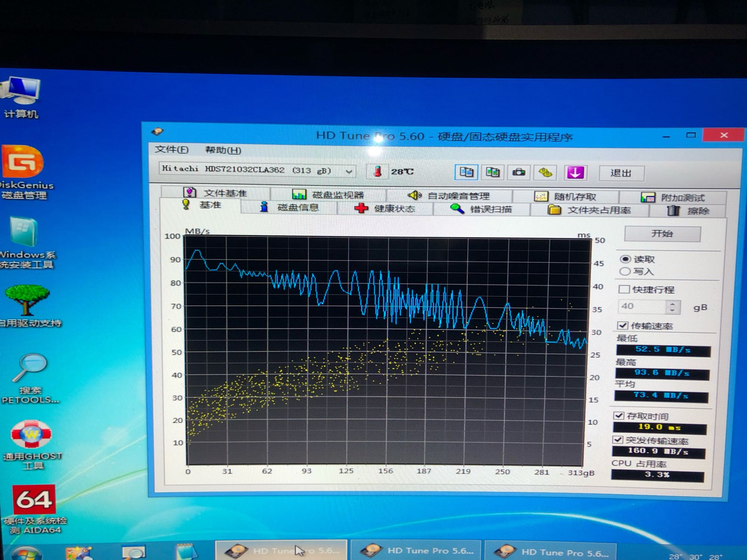Click the 开始 start button
The width and height of the screenshot is (747, 560).
tap(662, 234)
